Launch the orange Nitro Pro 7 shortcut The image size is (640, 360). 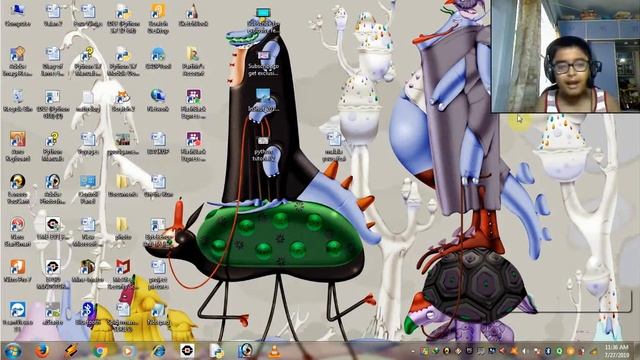point(18,271)
